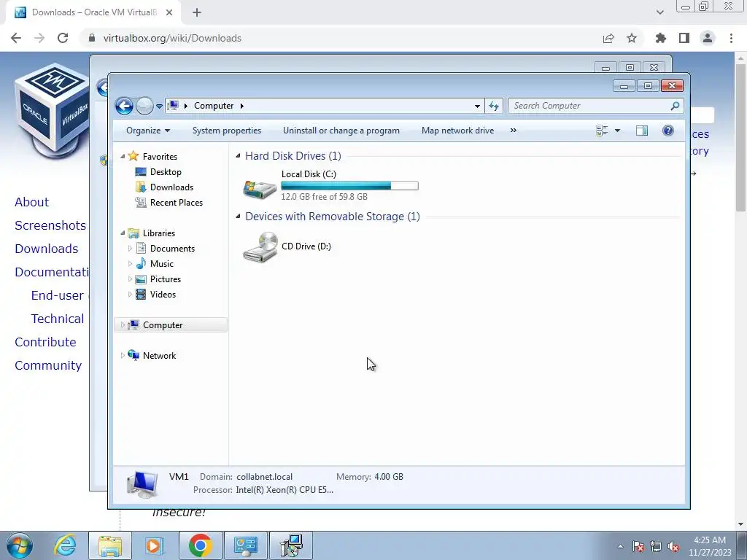Open Chrome profile avatar

click(708, 38)
